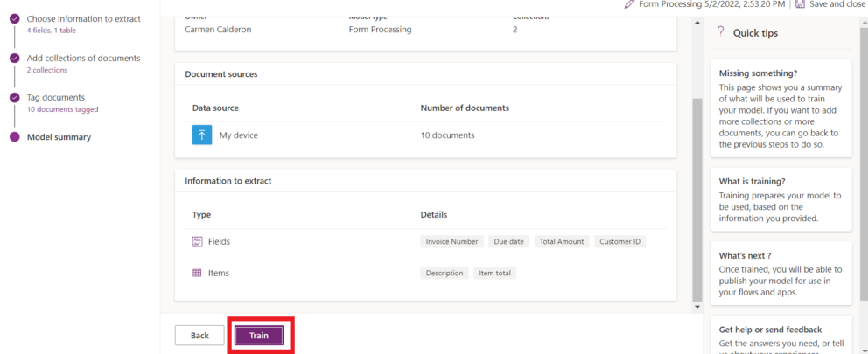Click checkmark icon for Tag documents step

(x=14, y=98)
